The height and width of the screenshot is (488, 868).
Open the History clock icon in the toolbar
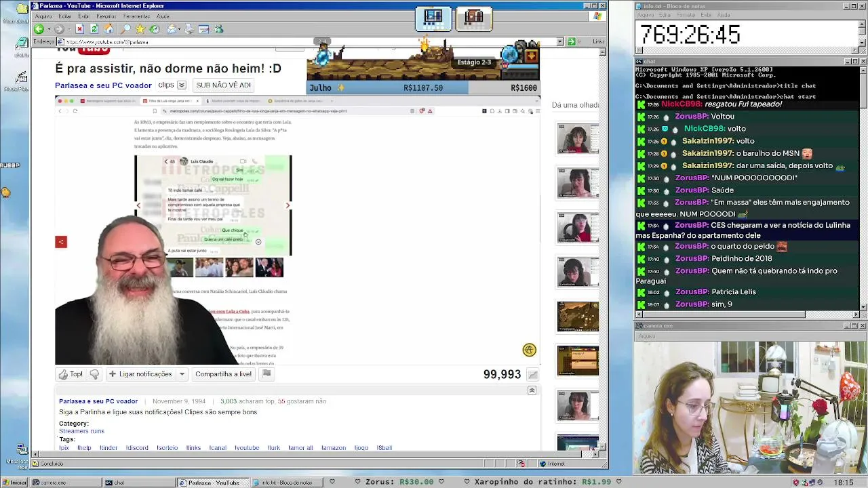pyautogui.click(x=155, y=29)
